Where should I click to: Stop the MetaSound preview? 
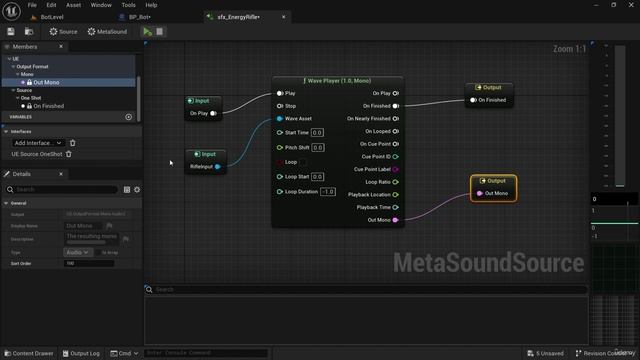(160, 31)
